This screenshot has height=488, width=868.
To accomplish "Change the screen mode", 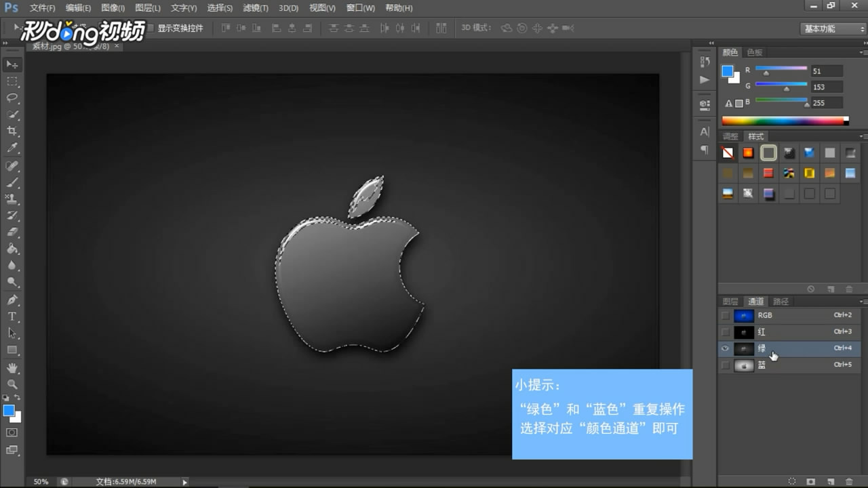I will [12, 449].
